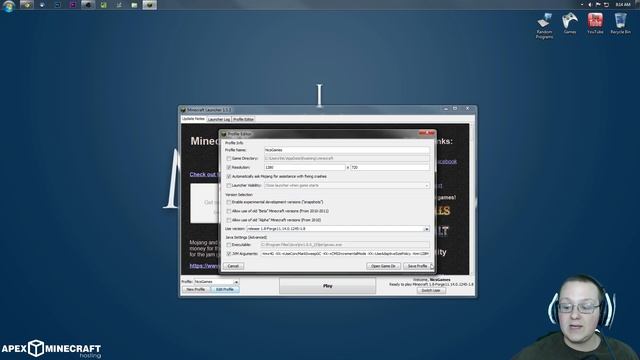Click the volume speaker tray icon
640x360 pixels.
[x=590, y=4]
